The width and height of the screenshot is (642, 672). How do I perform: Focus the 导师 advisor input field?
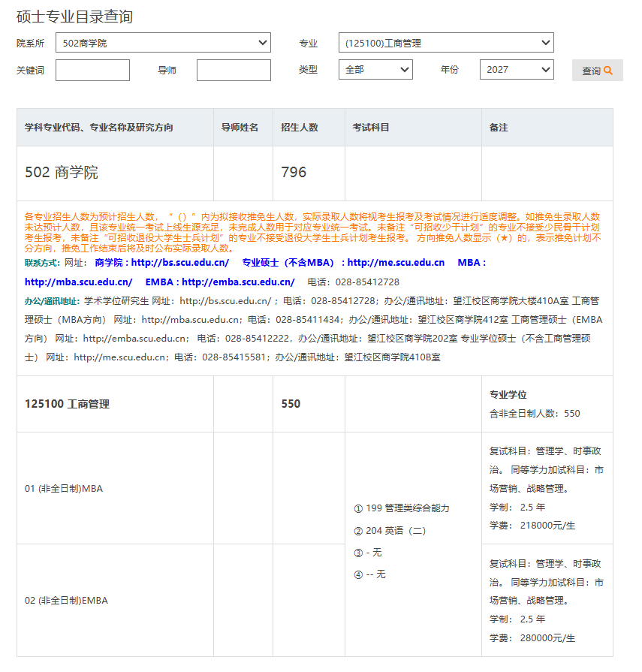click(234, 71)
